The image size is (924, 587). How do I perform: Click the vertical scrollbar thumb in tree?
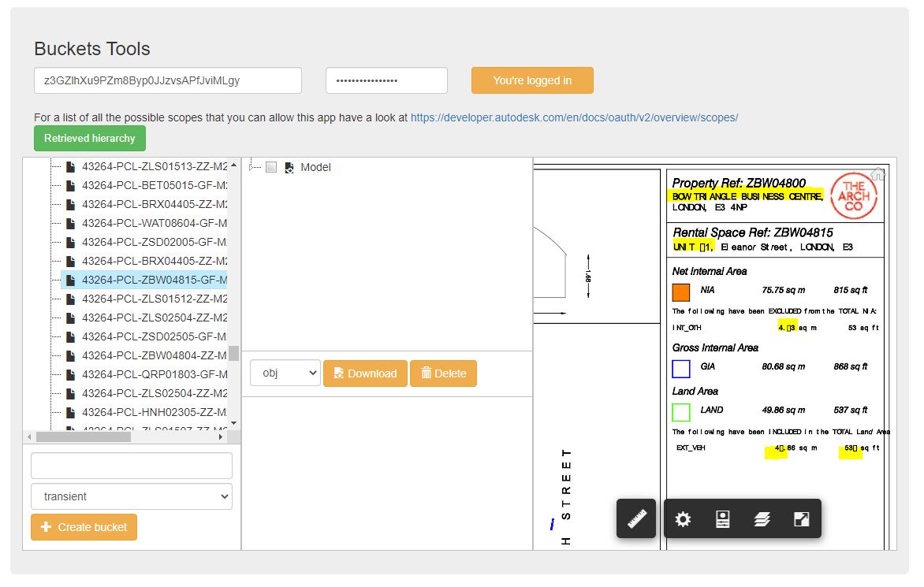pyautogui.click(x=234, y=353)
